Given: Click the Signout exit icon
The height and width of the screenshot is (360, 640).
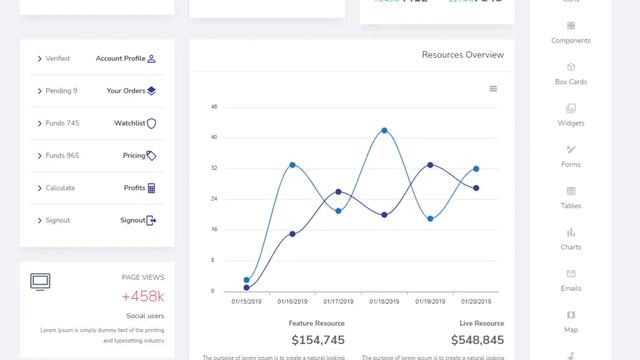Looking at the screenshot, I should tap(151, 220).
